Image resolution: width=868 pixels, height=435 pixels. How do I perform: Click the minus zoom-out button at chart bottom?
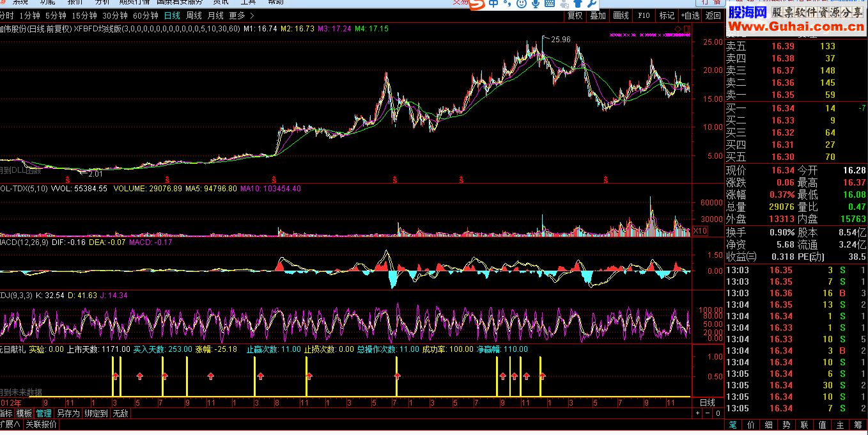coord(707,413)
